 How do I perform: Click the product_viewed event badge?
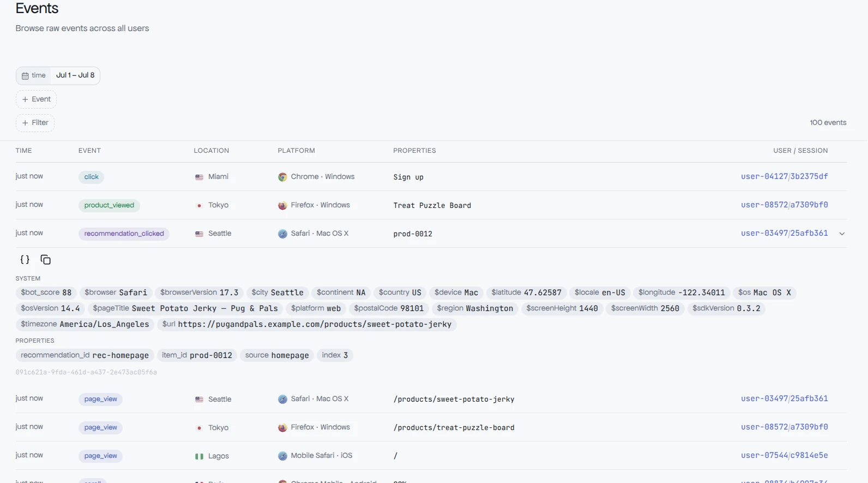109,205
